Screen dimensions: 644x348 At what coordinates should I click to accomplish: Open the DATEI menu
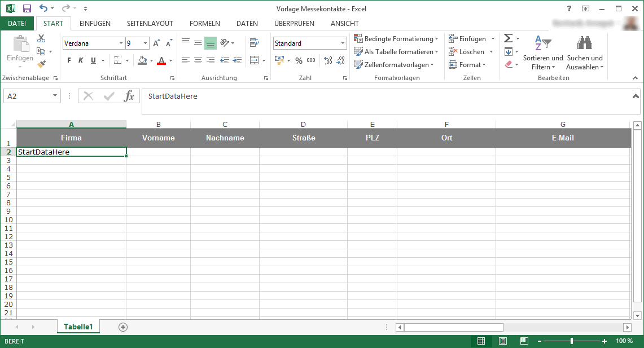point(17,23)
